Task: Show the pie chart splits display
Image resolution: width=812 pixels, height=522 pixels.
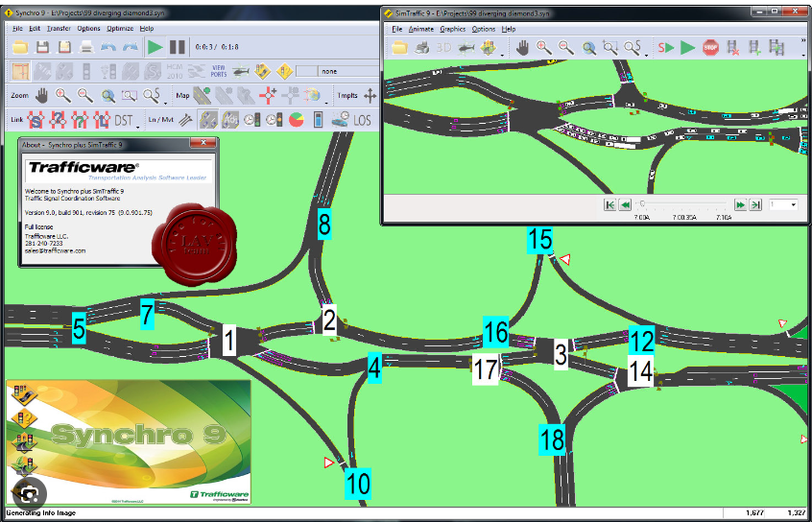Action: click(296, 120)
